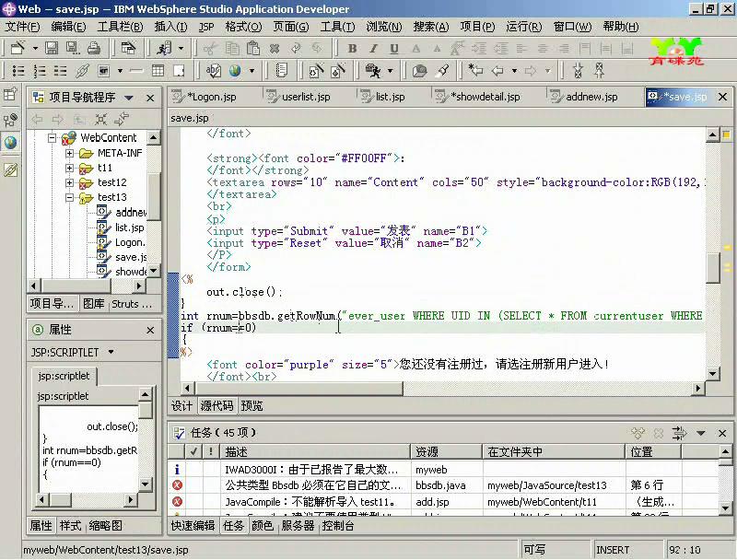The width and height of the screenshot is (737, 560).
Task: Click the 描述 column header in tasks
Action: [x=315, y=452]
